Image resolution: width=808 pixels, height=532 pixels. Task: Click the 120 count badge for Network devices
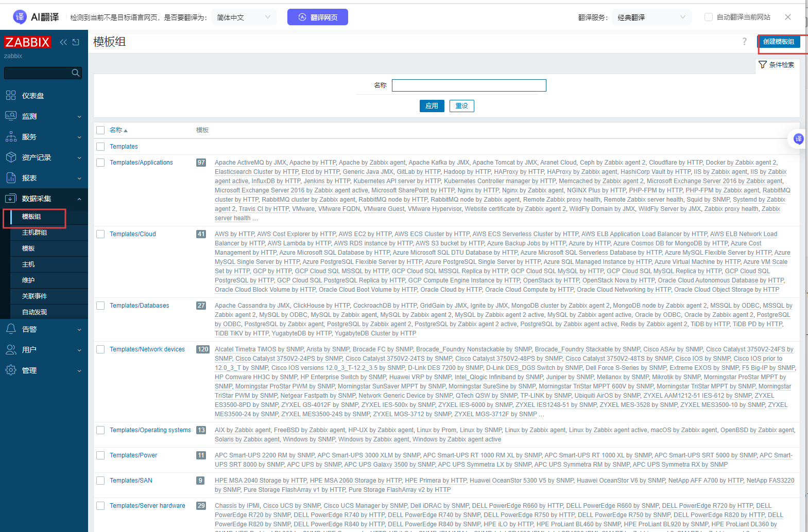coord(203,349)
